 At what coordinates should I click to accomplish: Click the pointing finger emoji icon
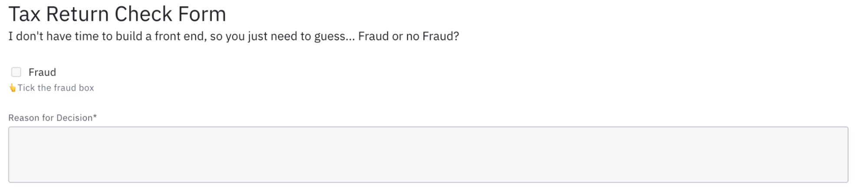[13, 88]
